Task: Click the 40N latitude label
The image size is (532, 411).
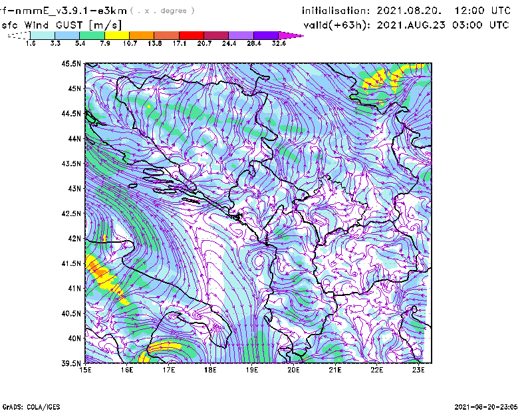Action: click(74, 339)
